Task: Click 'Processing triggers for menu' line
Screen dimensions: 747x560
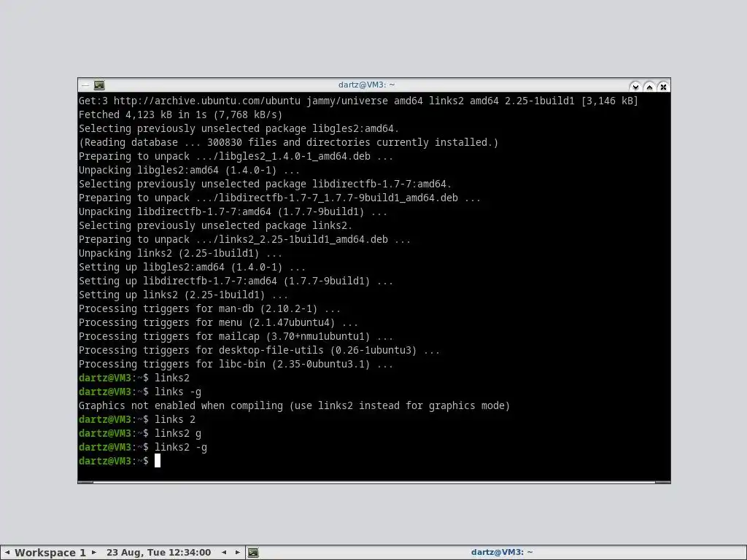Action: click(218, 322)
